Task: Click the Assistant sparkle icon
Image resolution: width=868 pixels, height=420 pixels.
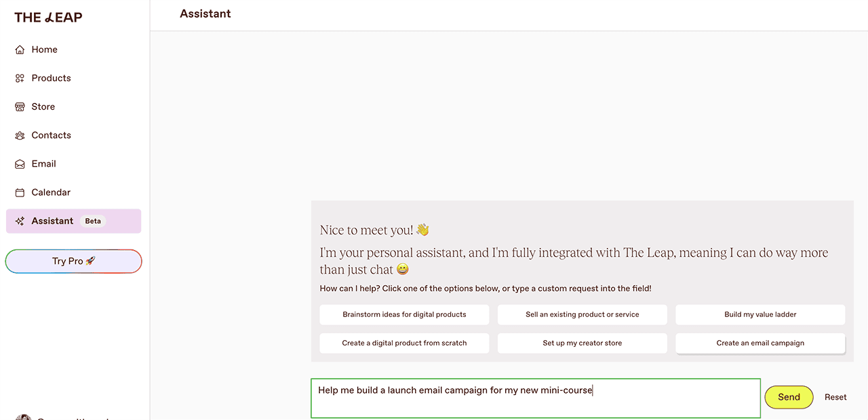Action: 20,220
